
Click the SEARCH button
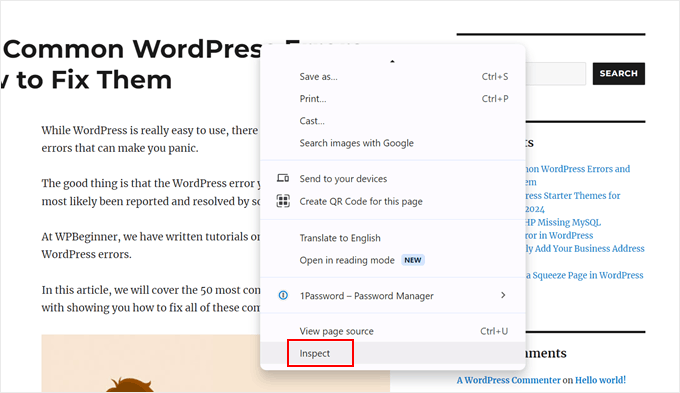(x=618, y=73)
